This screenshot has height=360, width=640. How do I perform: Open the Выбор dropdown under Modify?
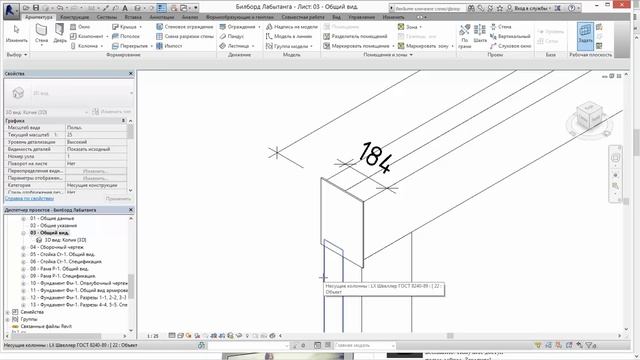17,55
